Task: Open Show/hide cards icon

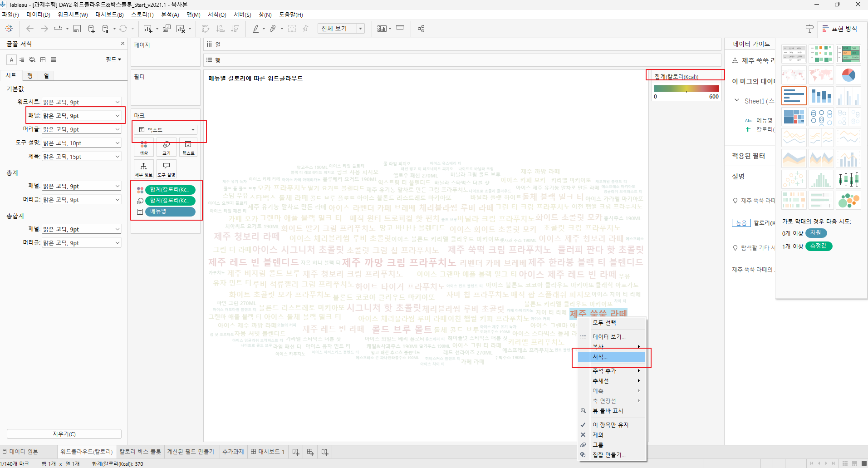Action: [382, 29]
